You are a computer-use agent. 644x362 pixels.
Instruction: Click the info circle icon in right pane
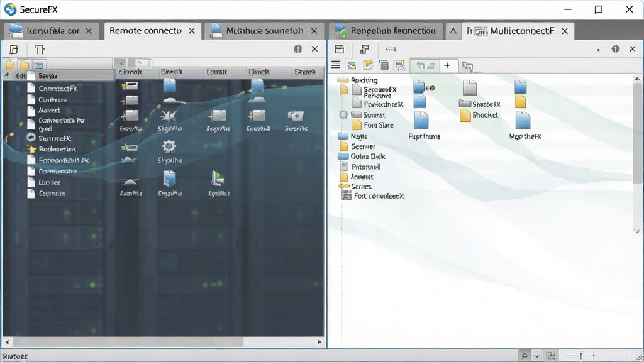[615, 49]
